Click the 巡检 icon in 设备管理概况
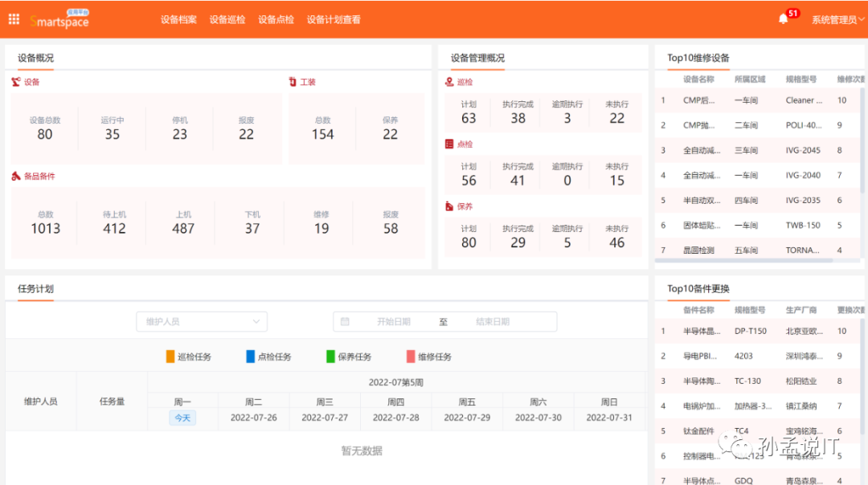Viewport: 868px width, 485px height. click(x=448, y=81)
